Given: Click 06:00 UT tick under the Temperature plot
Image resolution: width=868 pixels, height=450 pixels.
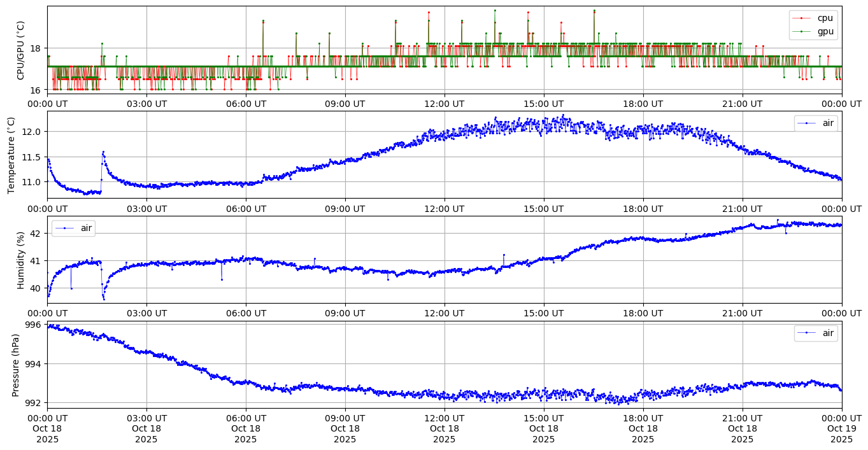Looking at the screenshot, I should tap(246, 208).
